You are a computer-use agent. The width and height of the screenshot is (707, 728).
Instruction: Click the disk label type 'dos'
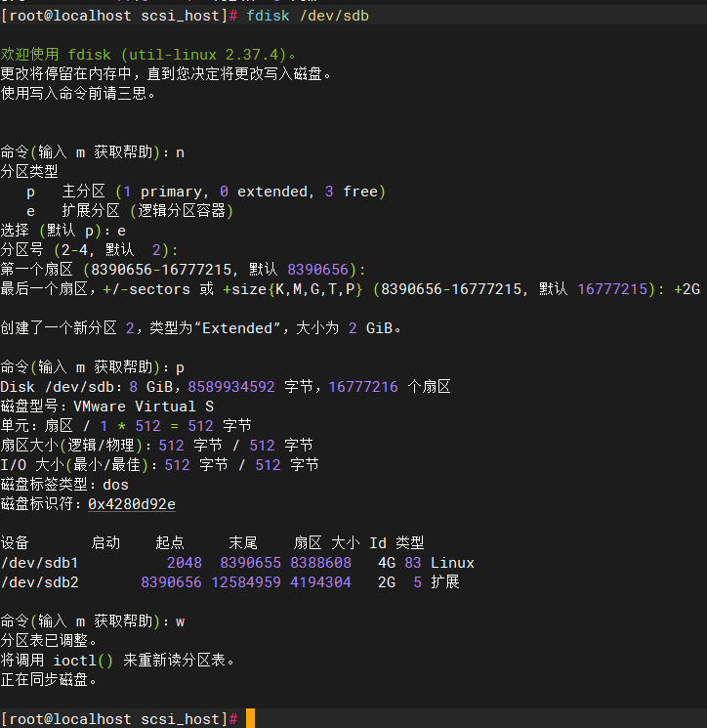(x=115, y=485)
